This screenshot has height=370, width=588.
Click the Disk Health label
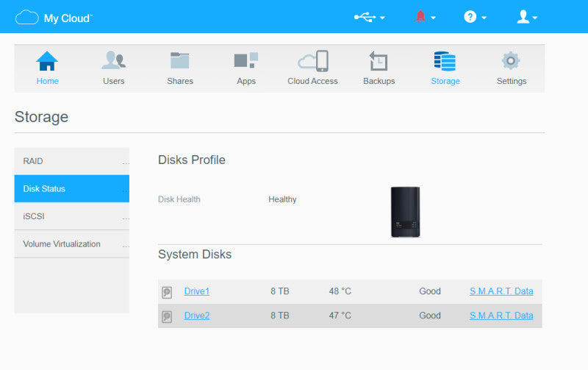(x=179, y=199)
